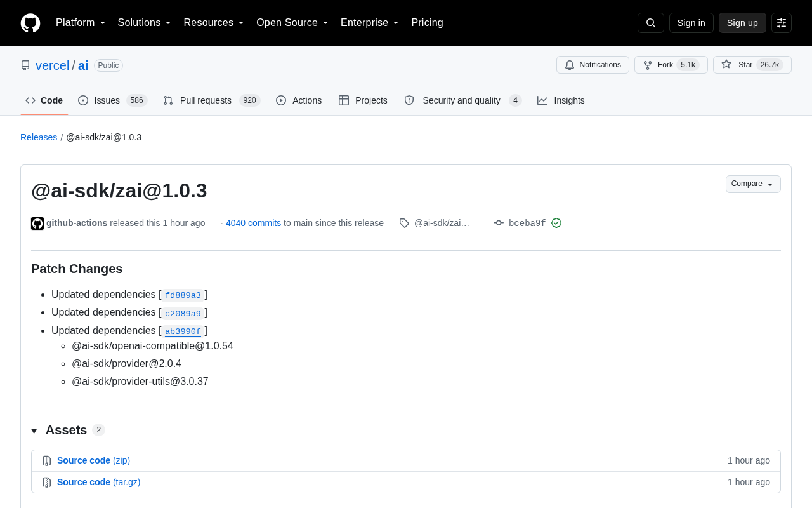Click the Insights graph icon
The height and width of the screenshot is (508, 812).
click(542, 100)
